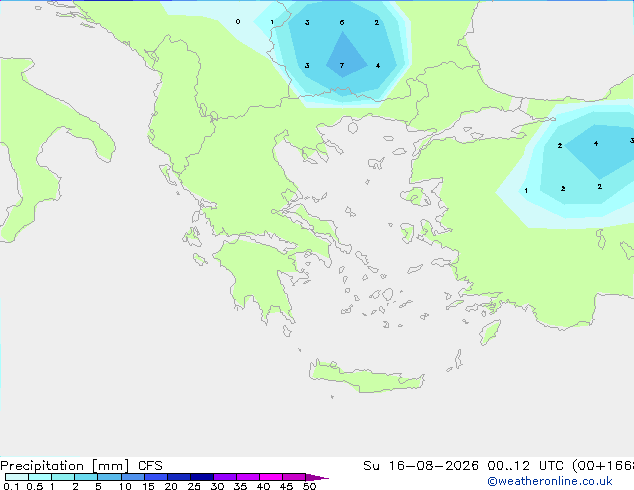
Task: Pick the legend swatch between 30 and 35
Action: pos(225,477)
